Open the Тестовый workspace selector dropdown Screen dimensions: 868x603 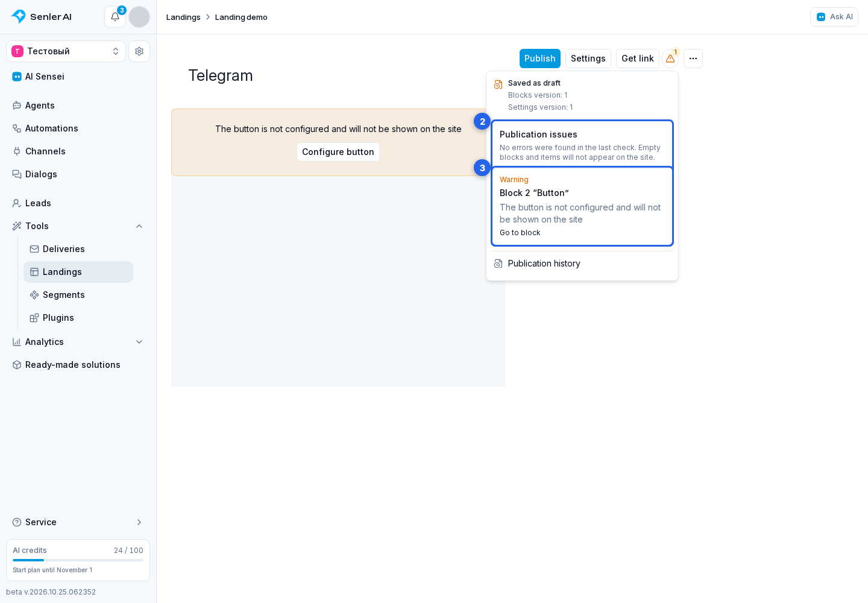(x=66, y=51)
